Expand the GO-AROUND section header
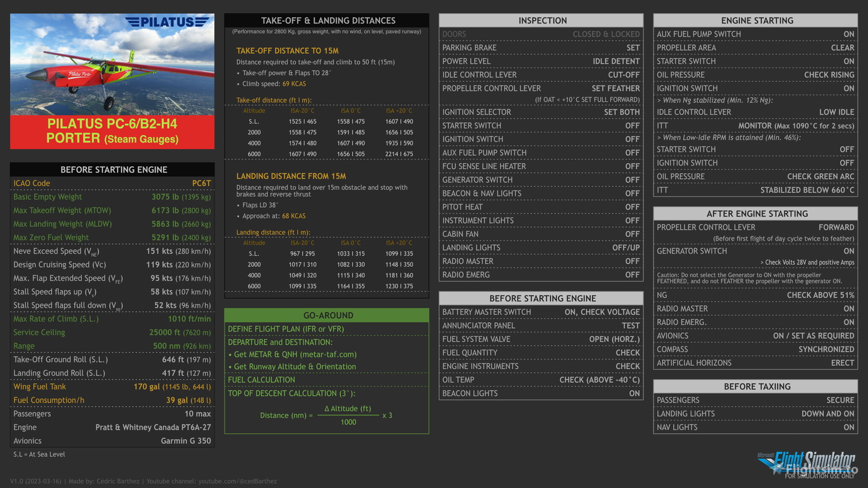The image size is (868, 488). (327, 315)
